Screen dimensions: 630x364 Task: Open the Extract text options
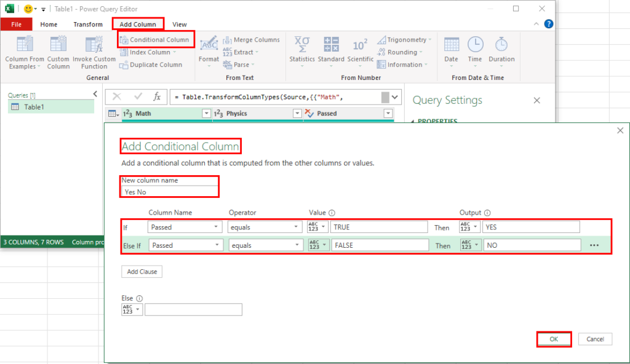click(241, 52)
